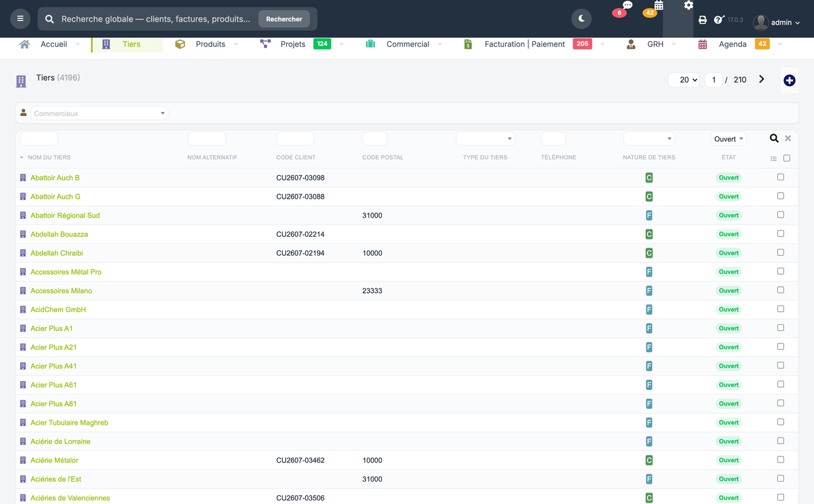Open the Commerciaux filter dropdown
814x504 pixels.
[x=99, y=113]
